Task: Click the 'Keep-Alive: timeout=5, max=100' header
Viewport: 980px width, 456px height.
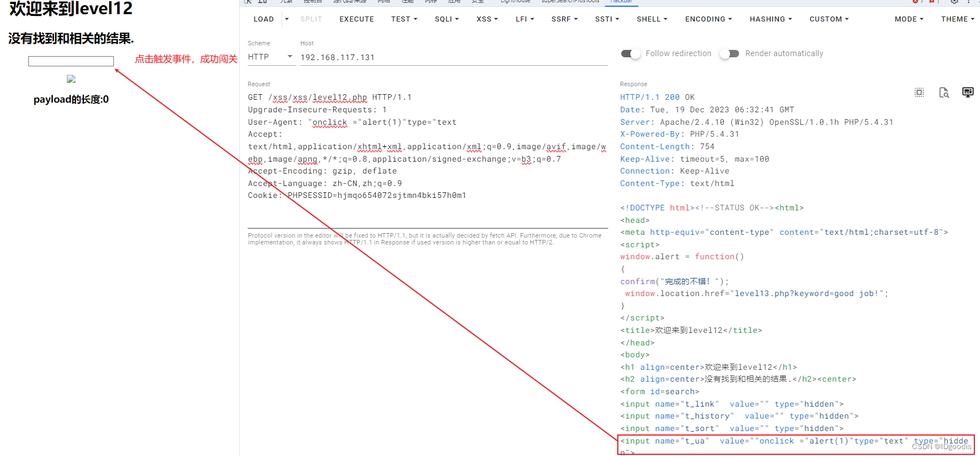Action: (694, 159)
